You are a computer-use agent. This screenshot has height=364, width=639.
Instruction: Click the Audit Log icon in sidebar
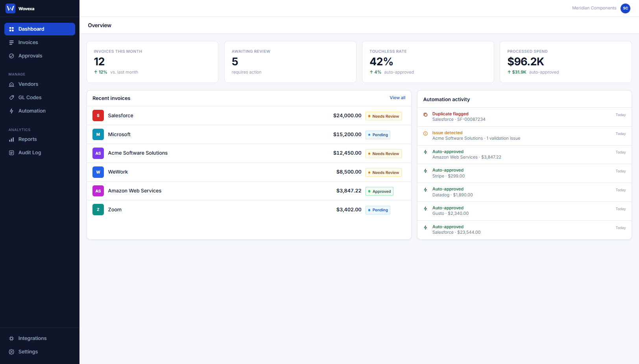pos(12,152)
